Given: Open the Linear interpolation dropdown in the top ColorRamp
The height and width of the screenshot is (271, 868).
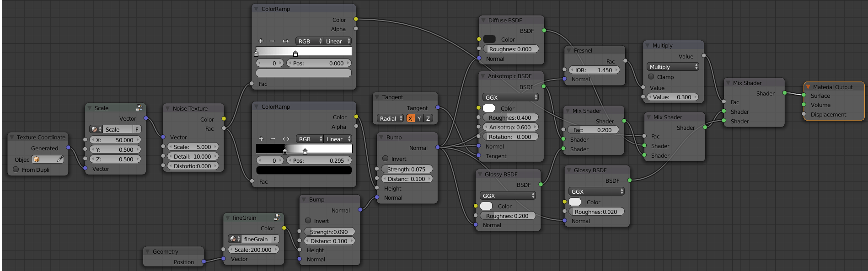Looking at the screenshot, I should [x=338, y=41].
